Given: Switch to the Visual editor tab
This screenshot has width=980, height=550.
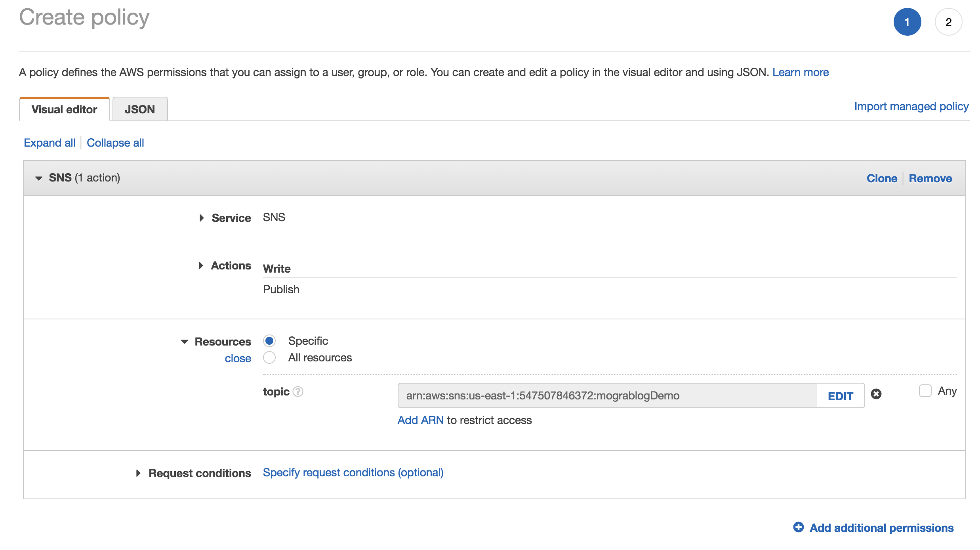Looking at the screenshot, I should pos(64,109).
